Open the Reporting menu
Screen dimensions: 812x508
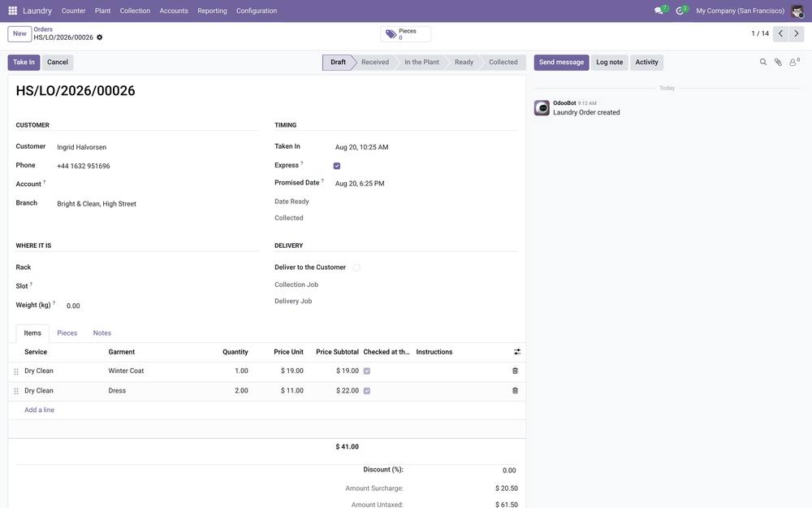click(212, 11)
